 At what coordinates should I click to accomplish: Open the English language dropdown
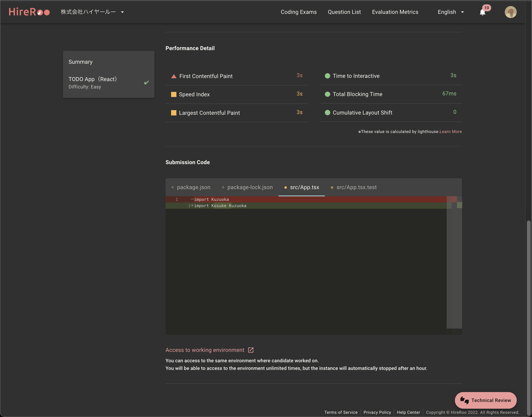(x=451, y=12)
